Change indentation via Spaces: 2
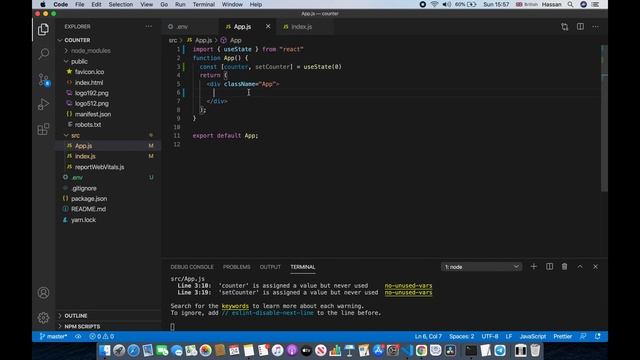Viewport: 640px width, 360px height. [462, 337]
